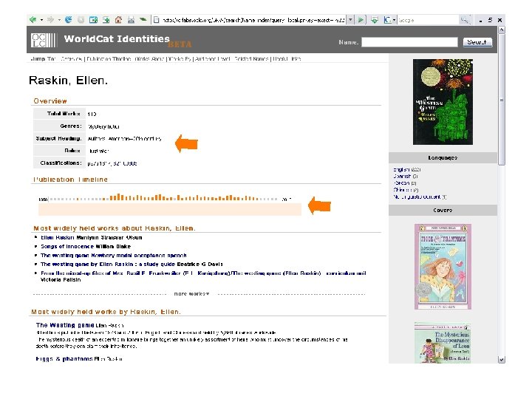This screenshot has width=532, height=399.
Task: Open 'Ellen Raskin Marilynn Strasser Olson' work
Action: tap(92, 237)
